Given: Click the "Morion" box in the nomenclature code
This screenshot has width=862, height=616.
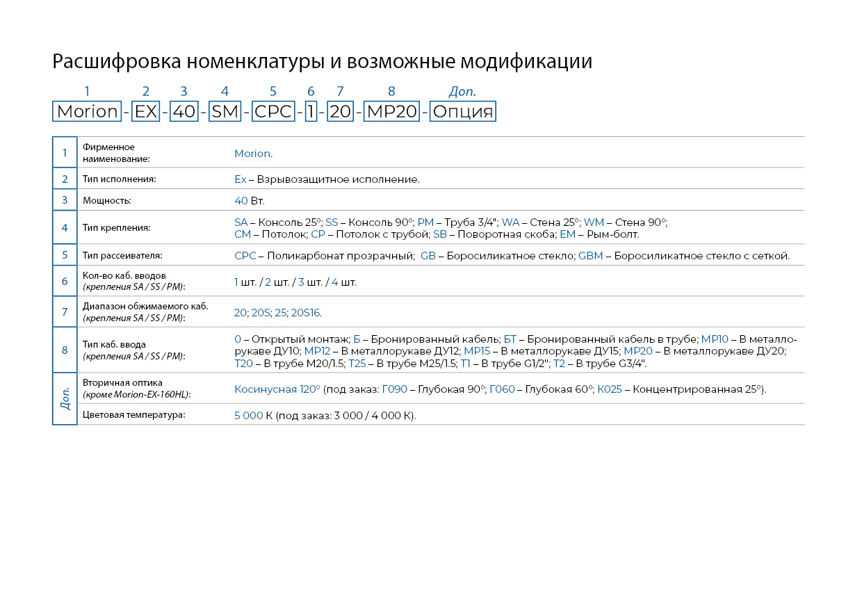Looking at the screenshot, I should pyautogui.click(x=87, y=111).
